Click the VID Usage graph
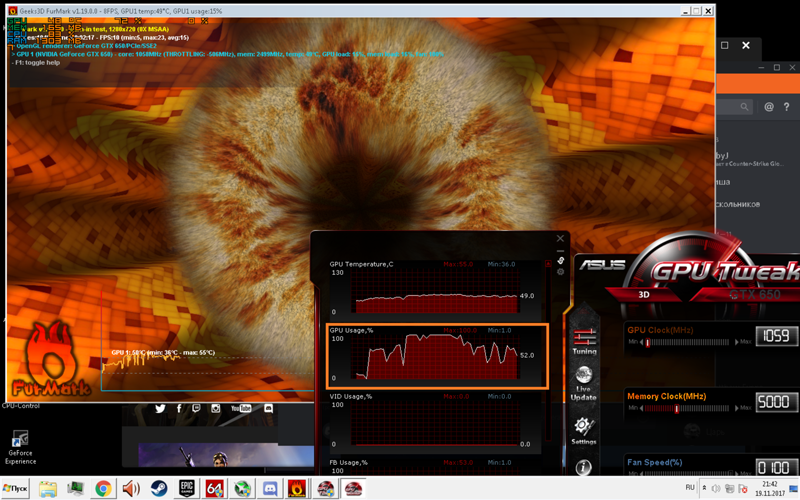The image size is (800, 500). (435, 423)
